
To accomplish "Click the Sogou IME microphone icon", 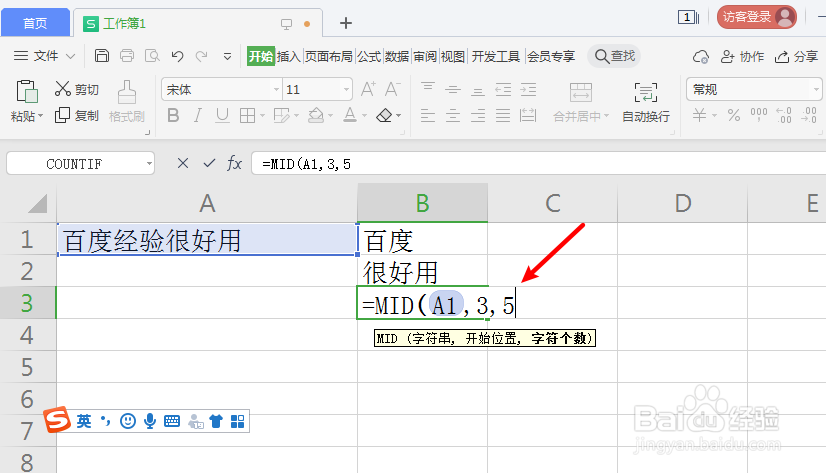I will pyautogui.click(x=150, y=421).
